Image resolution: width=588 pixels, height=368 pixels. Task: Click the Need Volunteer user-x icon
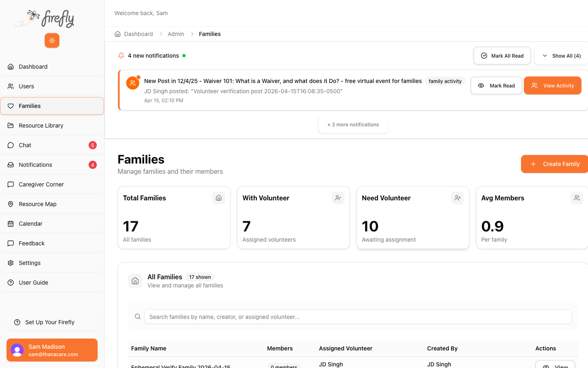click(x=457, y=198)
